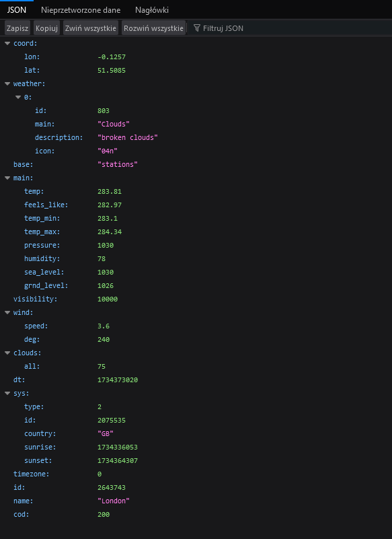Switch to the JSON tab
This screenshot has width=392, height=539.
tap(17, 10)
